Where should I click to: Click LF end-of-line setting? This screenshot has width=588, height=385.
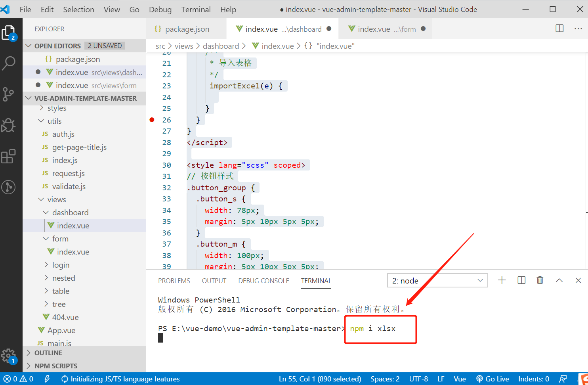pos(441,379)
